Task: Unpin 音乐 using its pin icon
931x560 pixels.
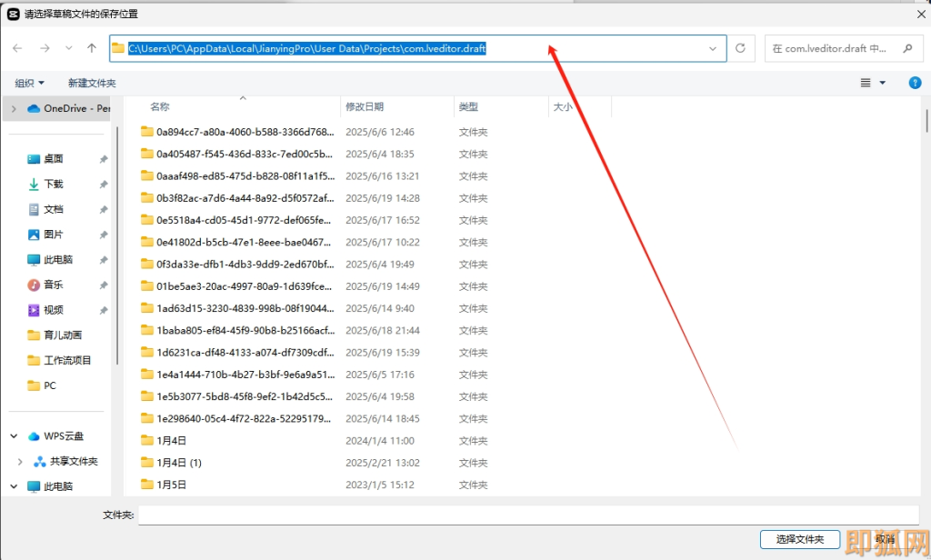Action: [x=104, y=285]
